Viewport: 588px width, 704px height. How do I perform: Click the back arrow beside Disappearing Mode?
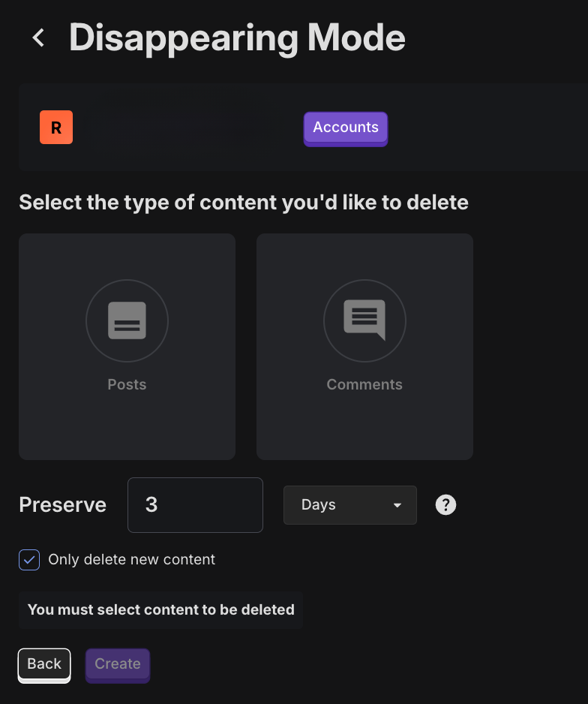39,38
